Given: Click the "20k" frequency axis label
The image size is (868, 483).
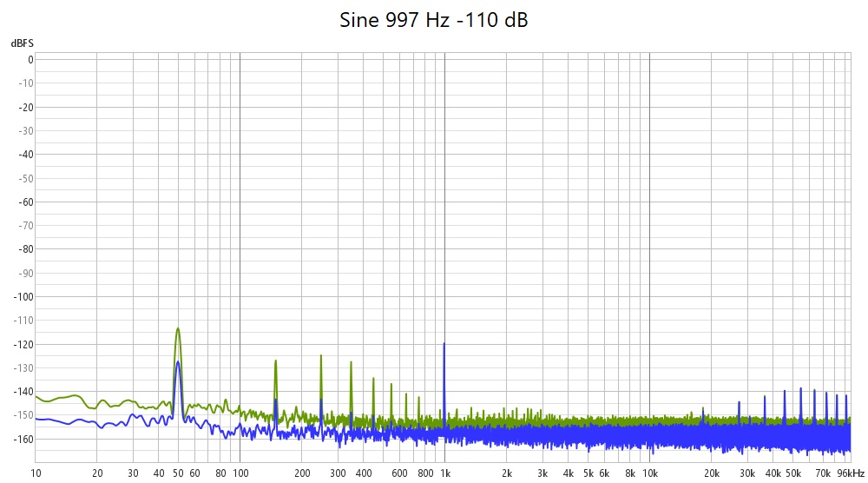Looking at the screenshot, I should tap(712, 473).
